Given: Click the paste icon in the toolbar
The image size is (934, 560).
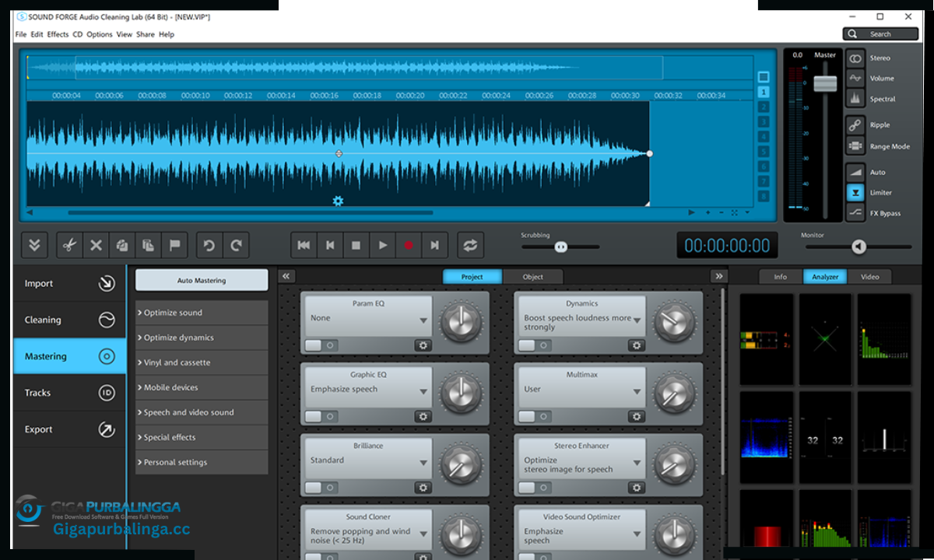Looking at the screenshot, I should (x=148, y=245).
